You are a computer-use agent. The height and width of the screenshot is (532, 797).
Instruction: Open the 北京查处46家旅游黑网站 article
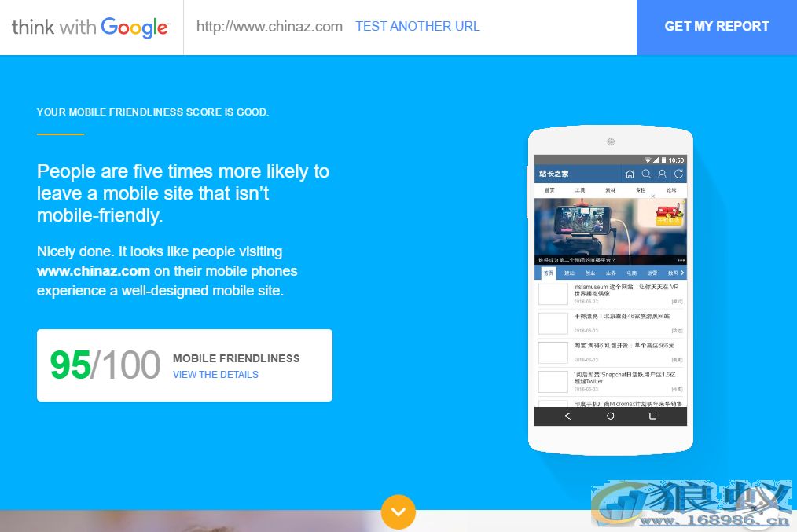[622, 316]
